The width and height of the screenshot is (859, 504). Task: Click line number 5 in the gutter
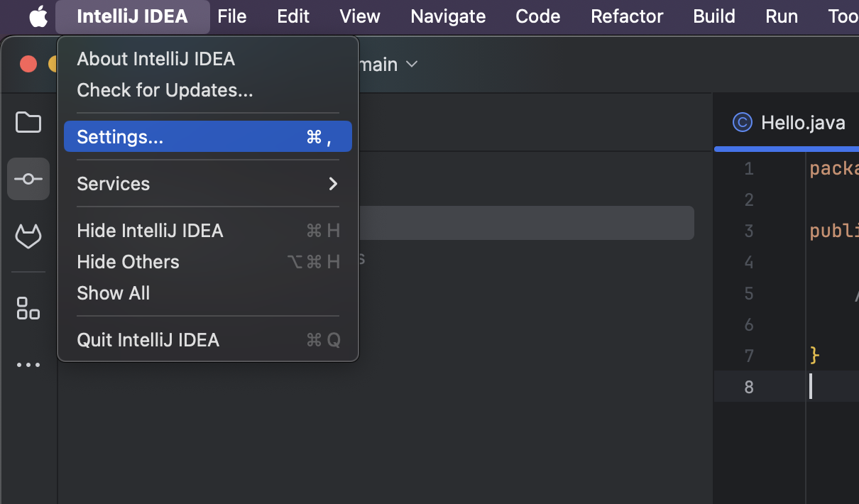tap(749, 293)
